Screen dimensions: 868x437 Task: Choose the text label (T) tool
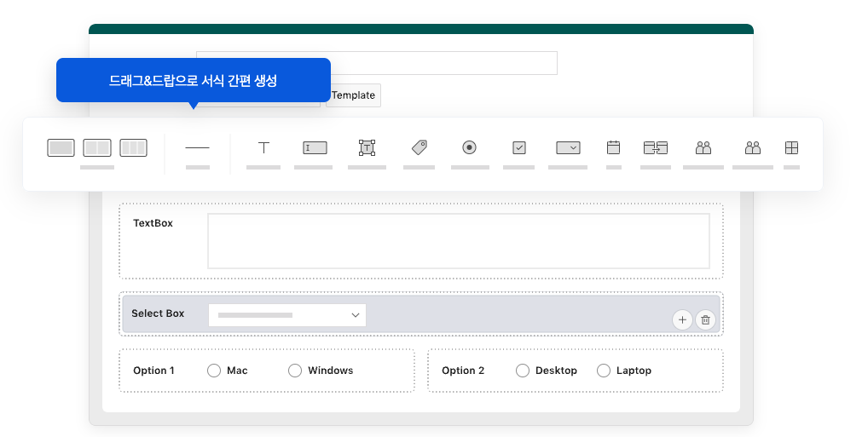(x=263, y=147)
